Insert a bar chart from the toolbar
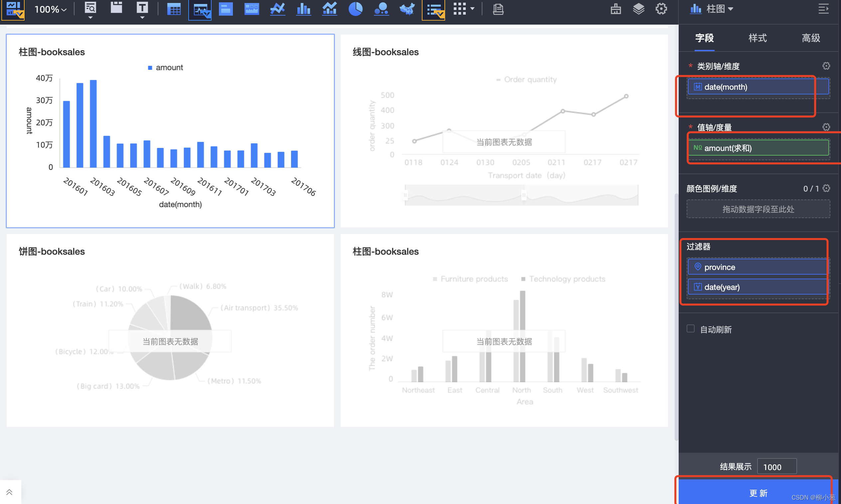The height and width of the screenshot is (504, 841). click(x=303, y=10)
